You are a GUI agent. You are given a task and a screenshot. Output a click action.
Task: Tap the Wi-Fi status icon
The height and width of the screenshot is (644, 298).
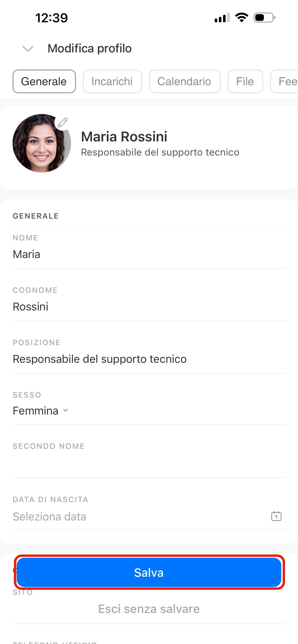click(x=241, y=17)
